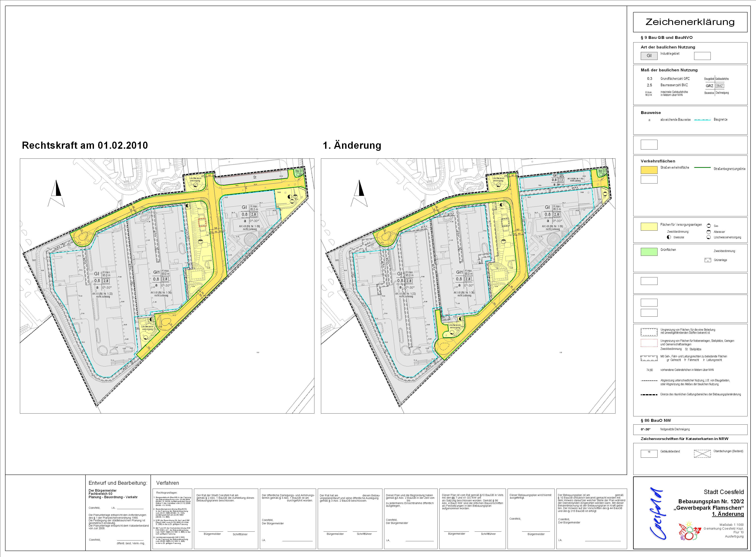Click the Der Rat der Stadt Coesfeld procedure box

pyautogui.click(x=226, y=519)
